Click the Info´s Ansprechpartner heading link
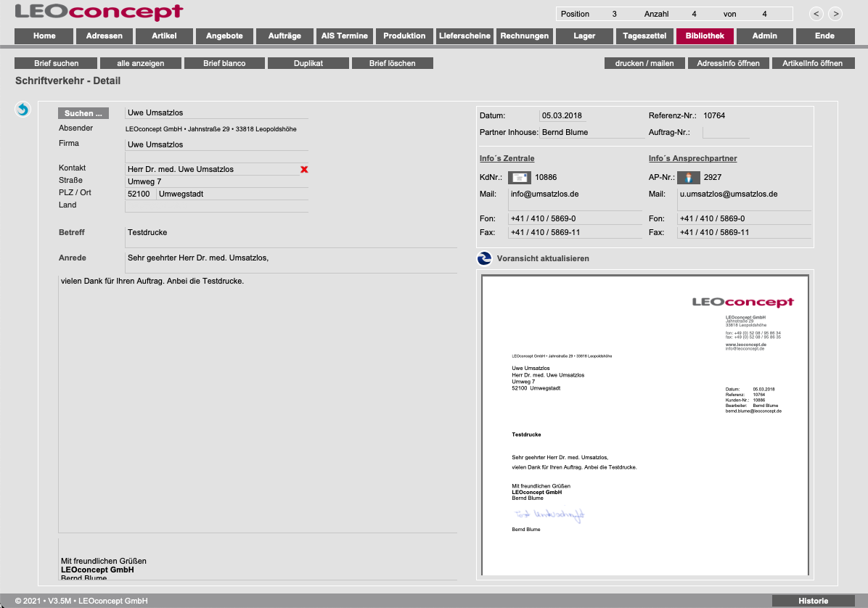The image size is (868, 608). (692, 158)
